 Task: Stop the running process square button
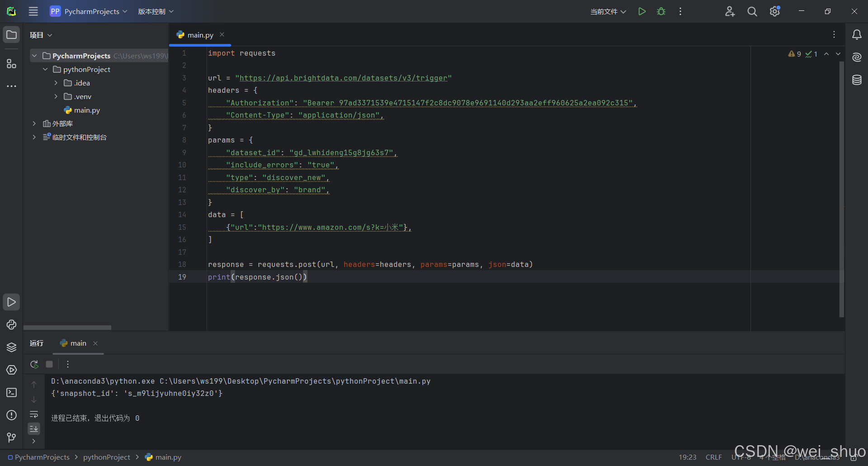(x=49, y=364)
